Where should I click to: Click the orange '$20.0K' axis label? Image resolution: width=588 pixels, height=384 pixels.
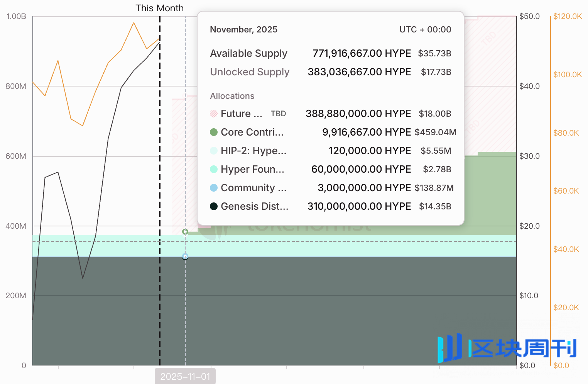pos(566,308)
